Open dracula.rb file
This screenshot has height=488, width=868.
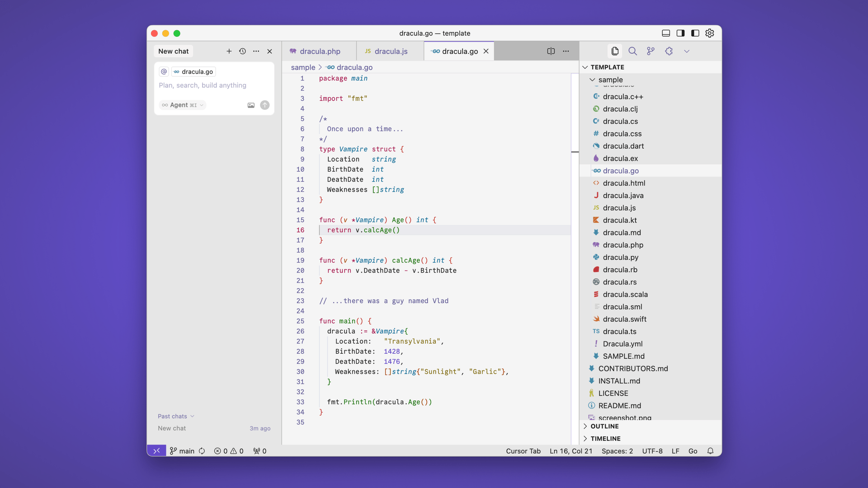tap(651, 270)
